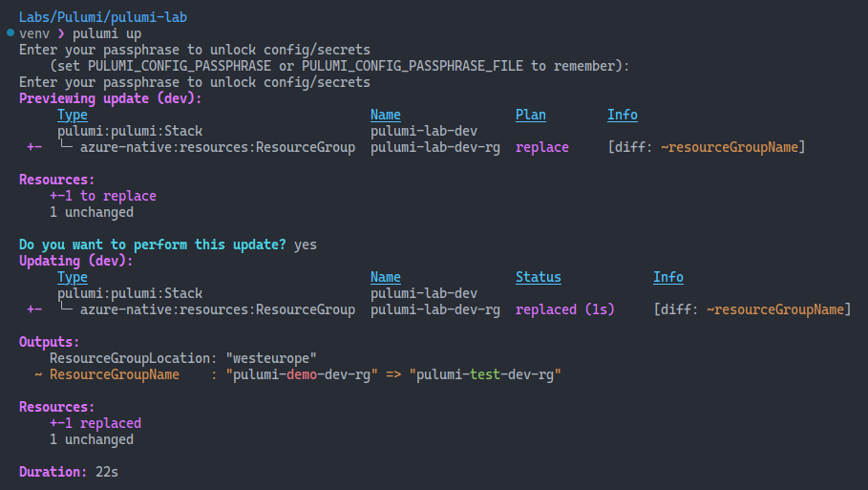Click the 'Outputs:' heading
Image resolution: width=868 pixels, height=490 pixels.
50,342
